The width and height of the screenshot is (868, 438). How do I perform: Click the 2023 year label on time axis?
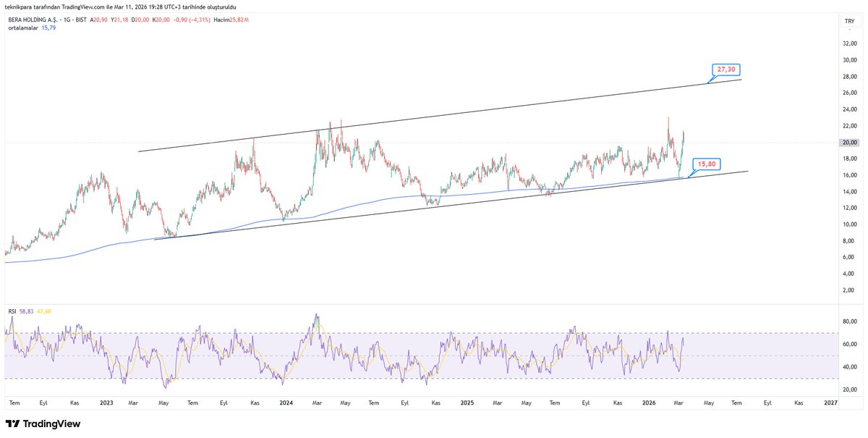click(x=106, y=403)
